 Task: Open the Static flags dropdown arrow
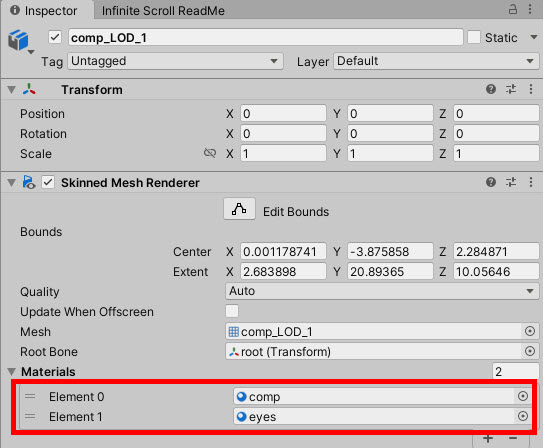pyautogui.click(x=534, y=37)
